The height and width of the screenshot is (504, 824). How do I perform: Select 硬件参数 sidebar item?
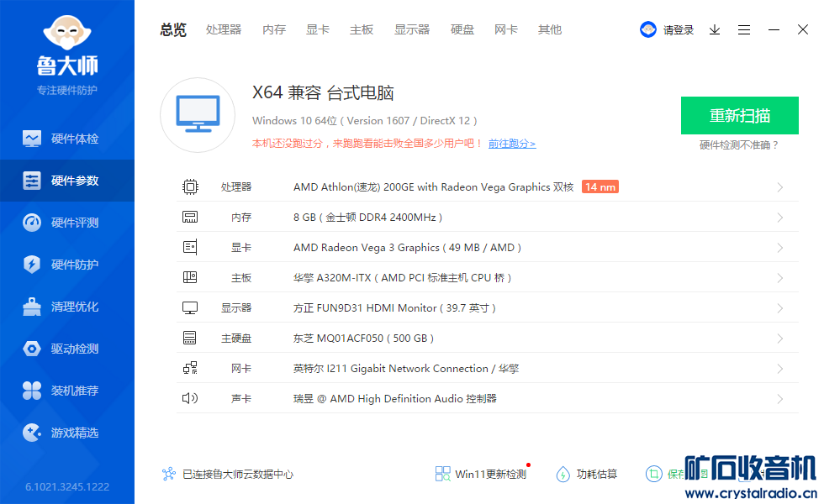67,181
